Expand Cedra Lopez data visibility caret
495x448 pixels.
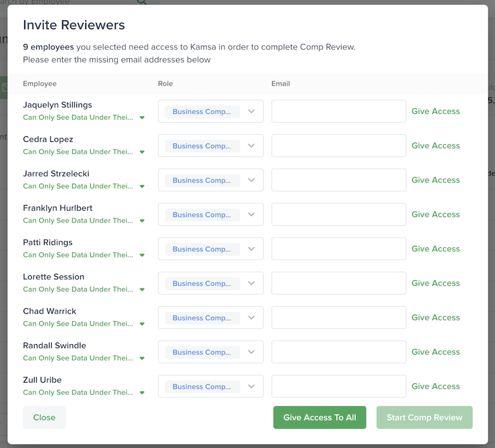pos(142,152)
